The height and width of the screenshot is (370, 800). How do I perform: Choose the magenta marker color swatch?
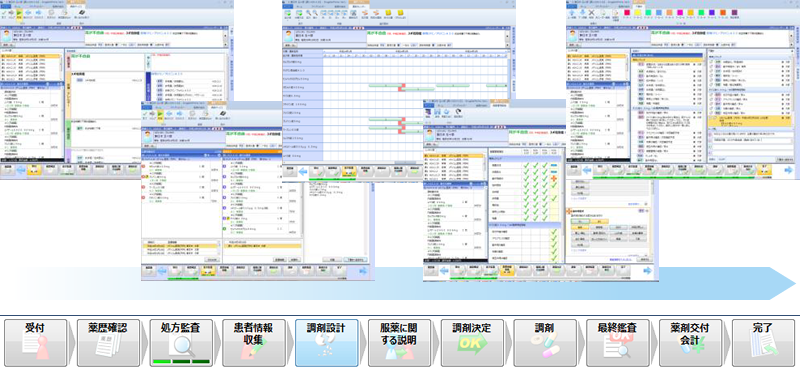pyautogui.click(x=680, y=12)
